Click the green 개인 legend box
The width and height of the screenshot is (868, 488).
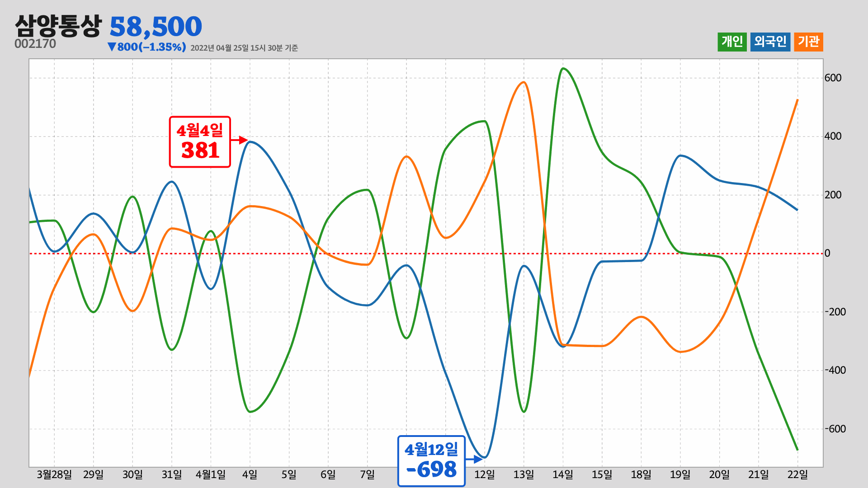click(732, 42)
